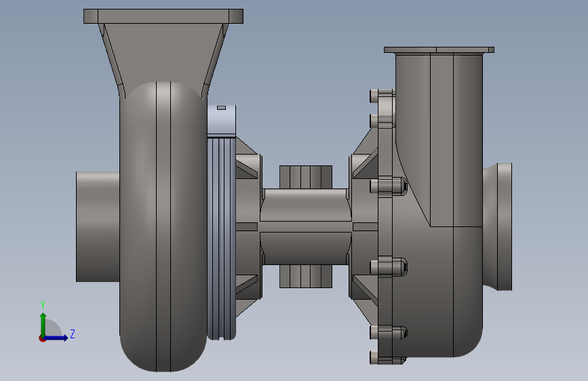588x381 pixels.
Task: Click the red X axis dot at triad origin
Action: 42,338
